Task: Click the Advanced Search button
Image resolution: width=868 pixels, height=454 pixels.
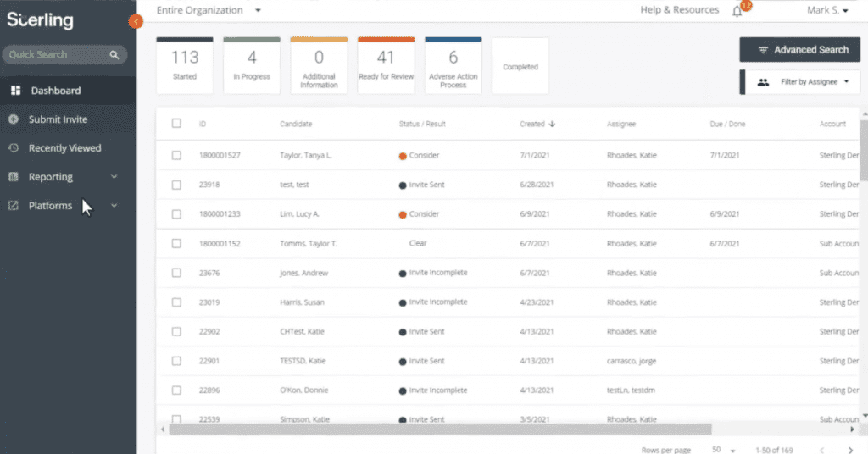Action: 800,50
